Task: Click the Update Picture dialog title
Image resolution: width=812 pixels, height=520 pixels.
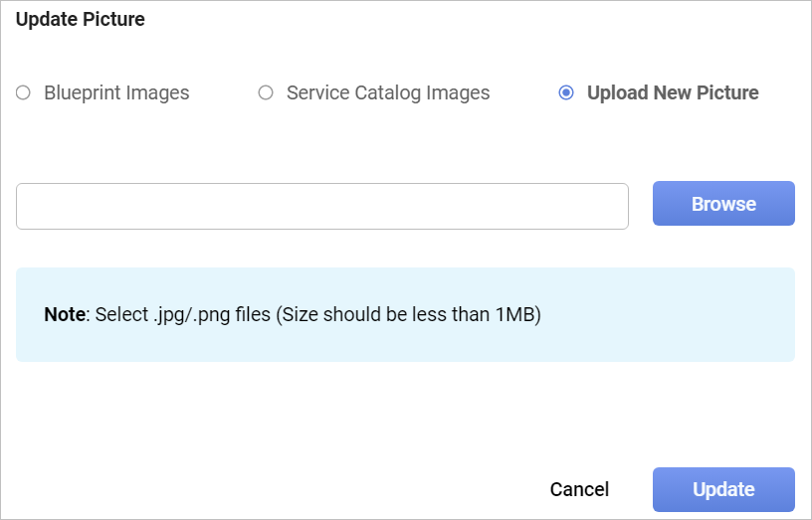Action: pyautogui.click(x=81, y=20)
